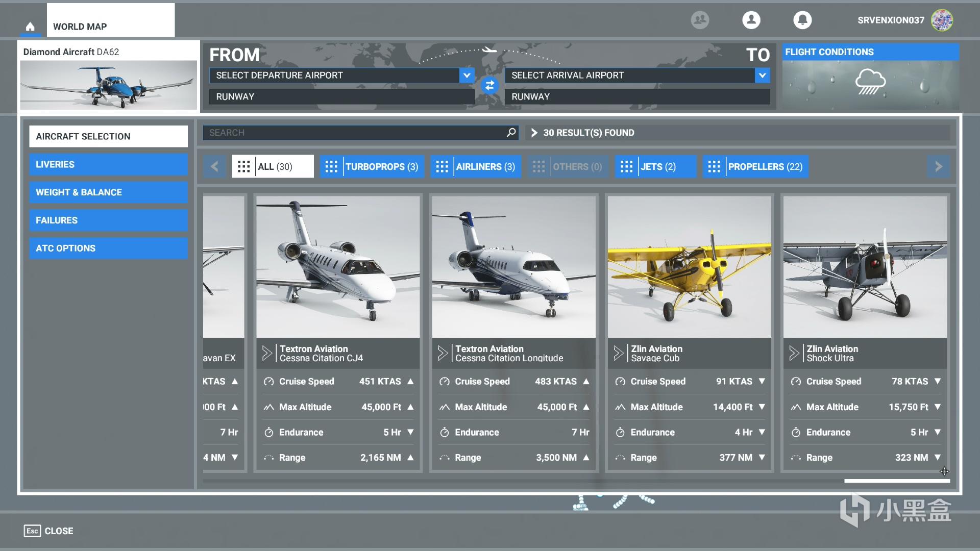This screenshot has height=551, width=980.
Task: Click the AIRLINERS grid icon
Action: (x=442, y=166)
